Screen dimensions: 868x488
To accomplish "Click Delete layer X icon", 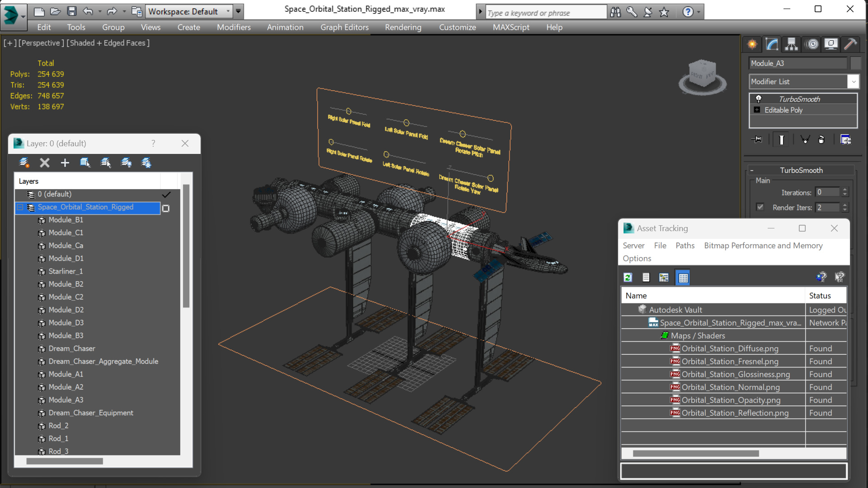I will pos(44,163).
